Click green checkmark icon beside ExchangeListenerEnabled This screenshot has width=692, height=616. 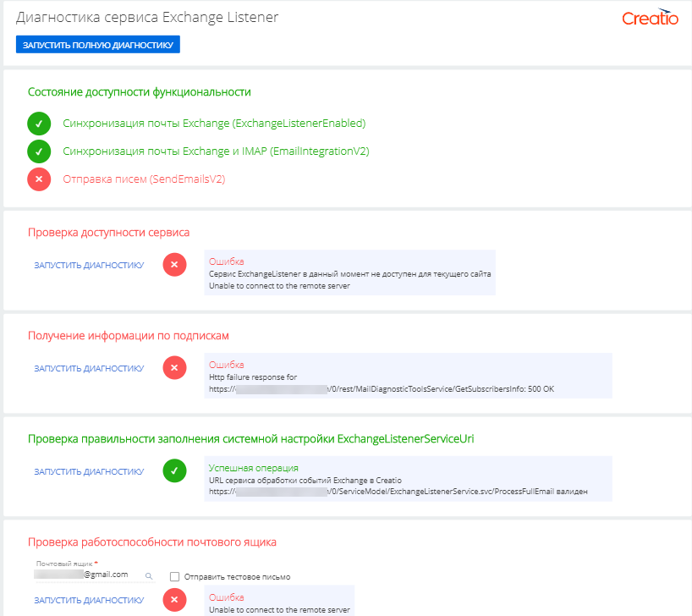(x=39, y=124)
